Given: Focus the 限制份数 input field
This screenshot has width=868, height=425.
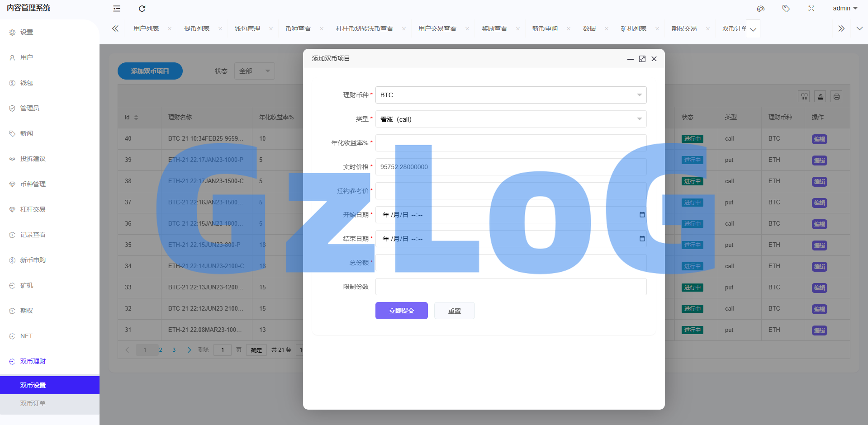Looking at the screenshot, I should 510,287.
